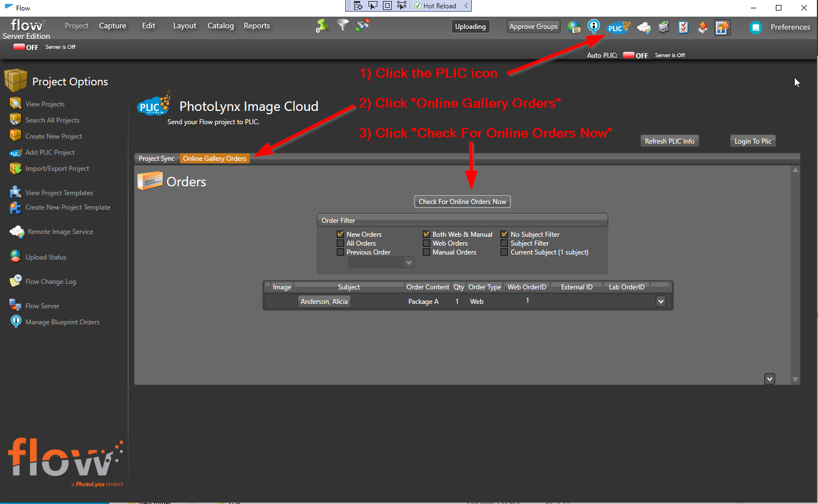Click the scroll down arrow in Orders panel
Image resolution: width=818 pixels, height=504 pixels.
point(795,380)
